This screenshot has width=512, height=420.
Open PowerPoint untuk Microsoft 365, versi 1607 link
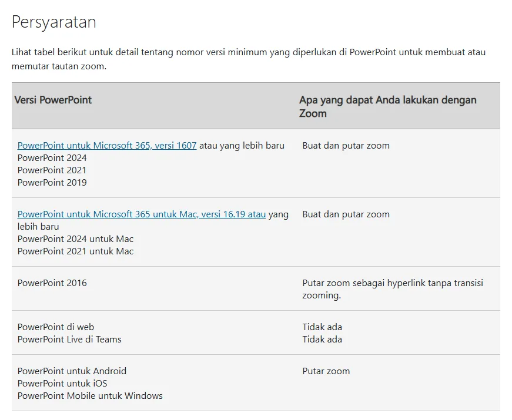tap(107, 146)
